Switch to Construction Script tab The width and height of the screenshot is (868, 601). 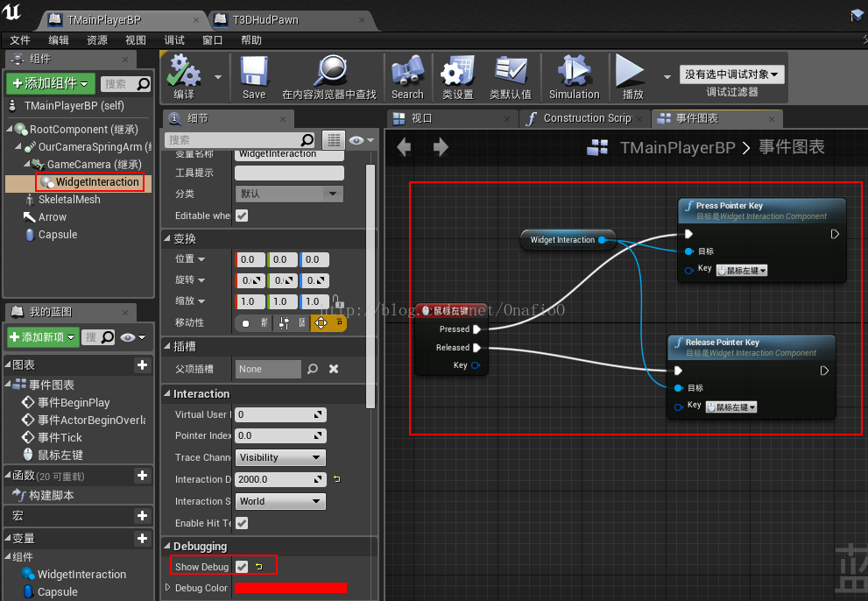click(x=584, y=118)
